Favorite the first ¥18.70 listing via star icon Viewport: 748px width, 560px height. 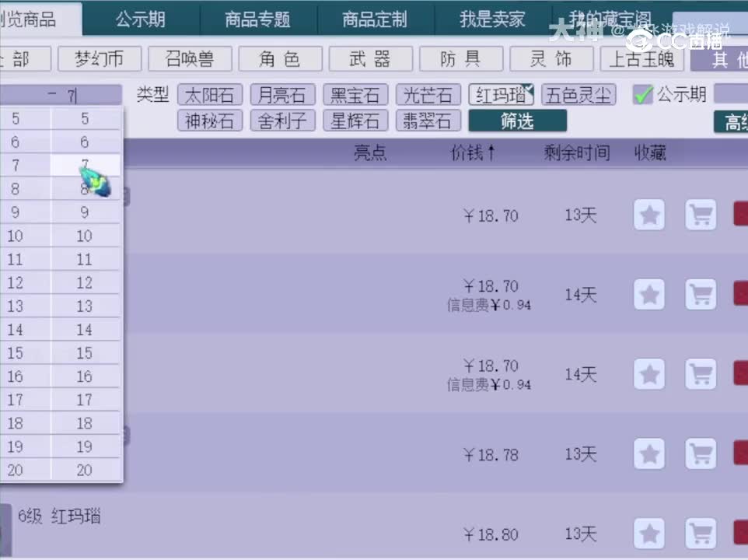[649, 215]
